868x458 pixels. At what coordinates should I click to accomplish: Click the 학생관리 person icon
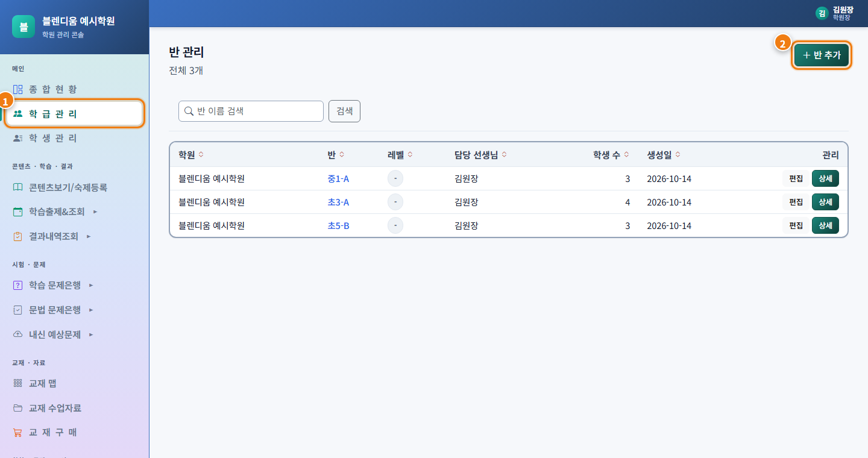click(18, 139)
